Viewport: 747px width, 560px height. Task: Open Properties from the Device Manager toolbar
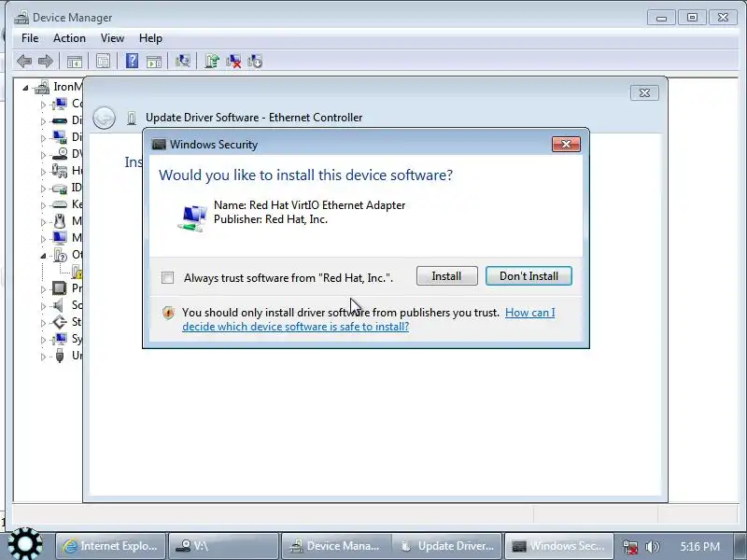(103, 61)
